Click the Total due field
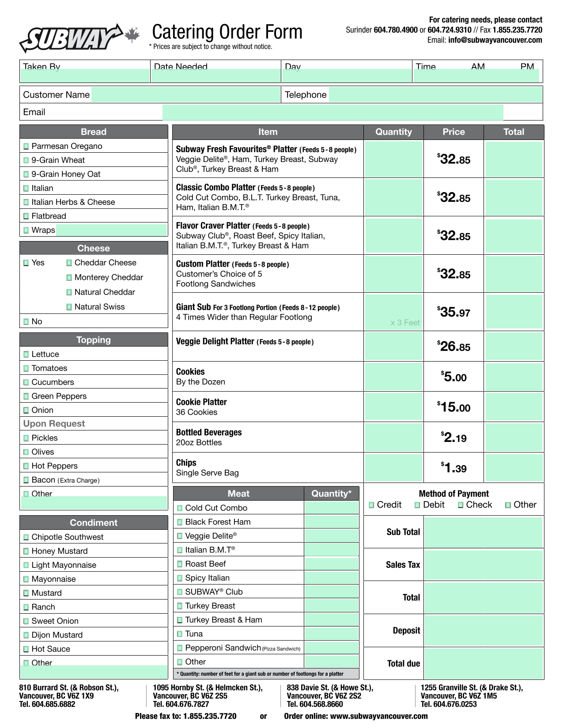The image size is (563, 728). point(484,664)
